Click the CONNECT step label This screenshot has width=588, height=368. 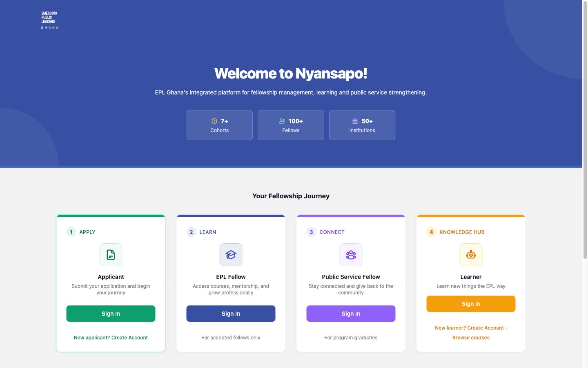tap(332, 232)
